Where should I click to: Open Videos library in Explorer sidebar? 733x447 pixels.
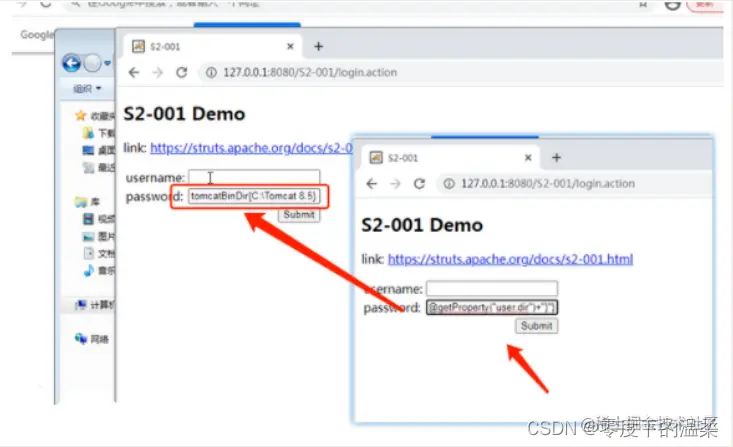pyautogui.click(x=99, y=219)
